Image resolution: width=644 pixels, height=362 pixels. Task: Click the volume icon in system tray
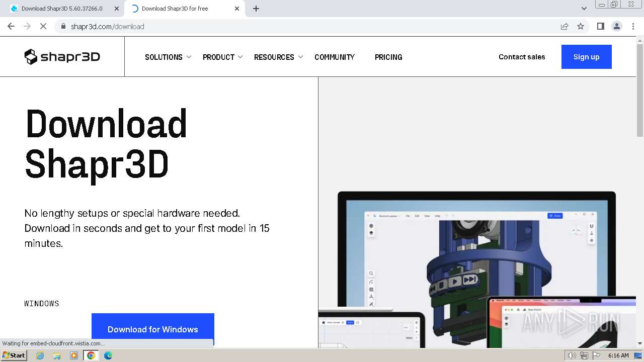[x=572, y=355]
